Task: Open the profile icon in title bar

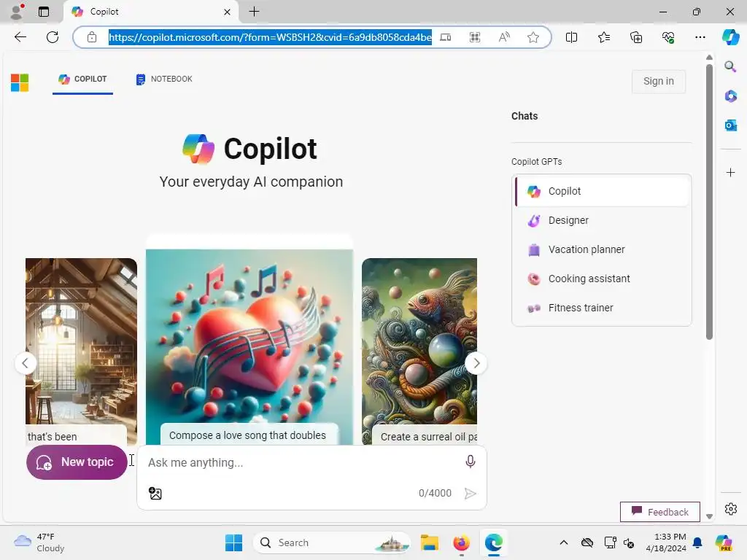Action: (18, 12)
